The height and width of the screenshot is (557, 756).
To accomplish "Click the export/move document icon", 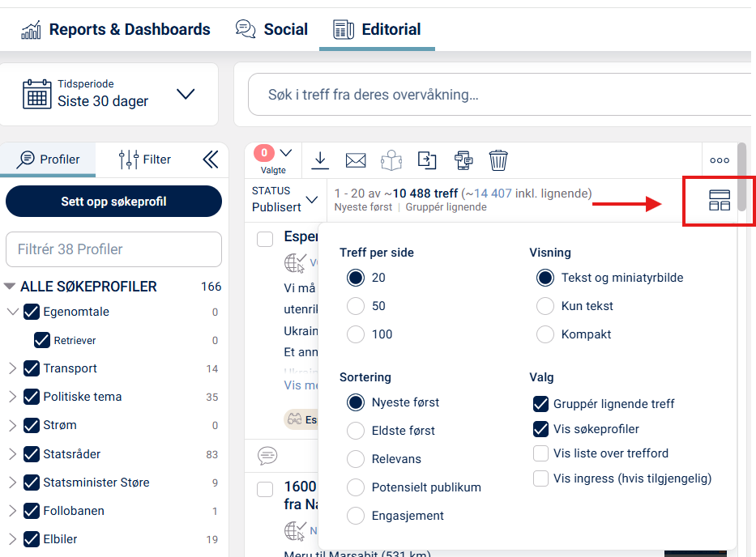I will tap(427, 160).
